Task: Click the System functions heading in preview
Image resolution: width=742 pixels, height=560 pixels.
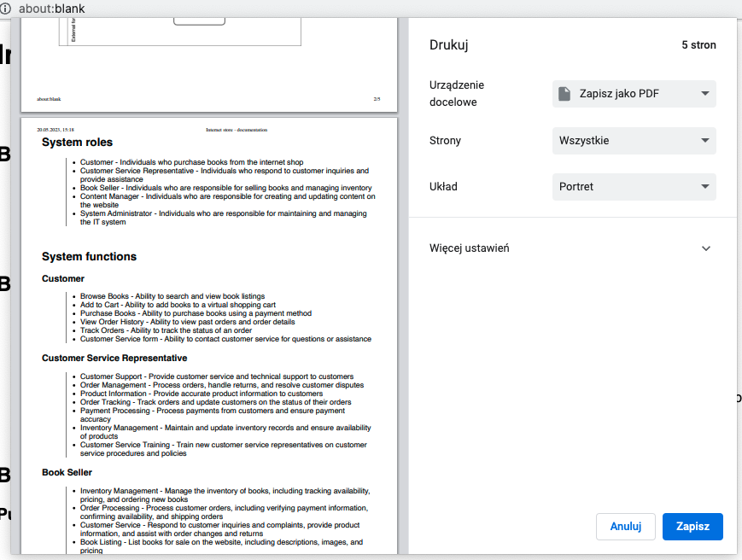Action: pos(89,256)
